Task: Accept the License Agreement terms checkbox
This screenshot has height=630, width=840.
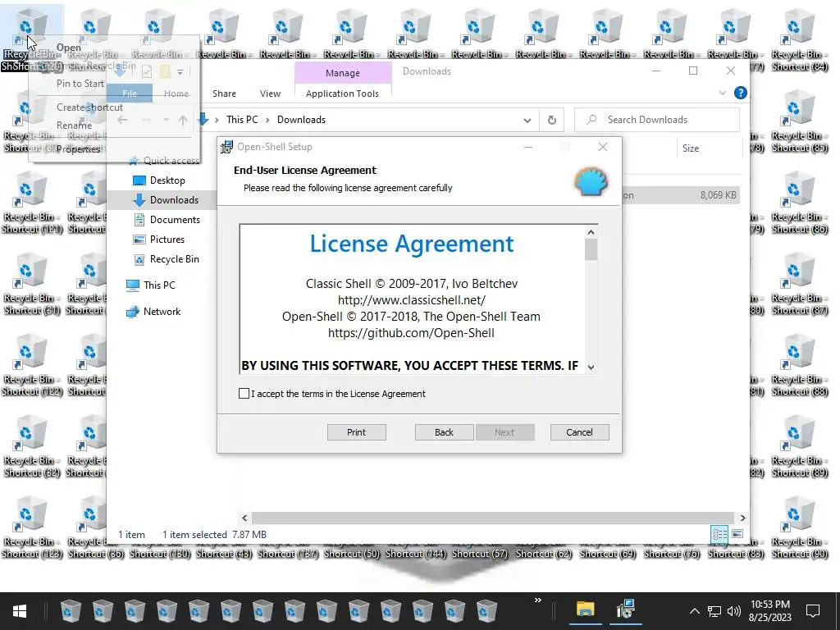Action: (x=244, y=394)
